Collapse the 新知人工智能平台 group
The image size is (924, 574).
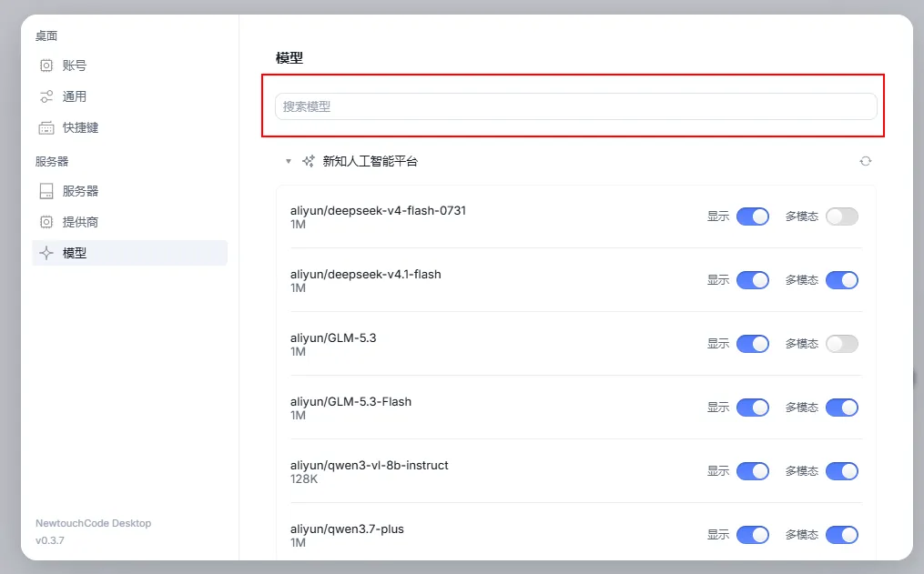click(x=289, y=161)
